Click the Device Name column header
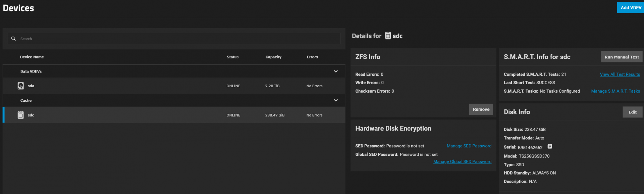 pyautogui.click(x=32, y=57)
